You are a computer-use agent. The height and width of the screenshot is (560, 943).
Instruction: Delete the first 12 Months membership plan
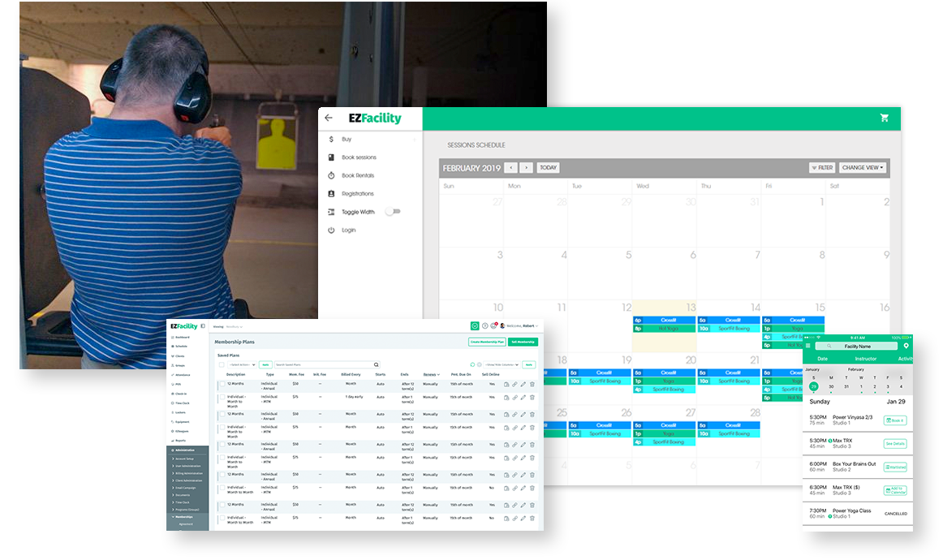pyautogui.click(x=532, y=385)
